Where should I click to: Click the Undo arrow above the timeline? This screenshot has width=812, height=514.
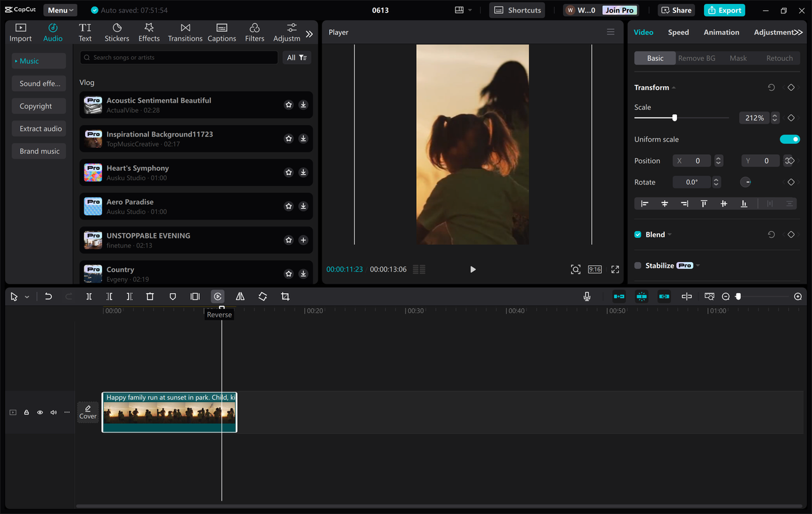click(48, 296)
